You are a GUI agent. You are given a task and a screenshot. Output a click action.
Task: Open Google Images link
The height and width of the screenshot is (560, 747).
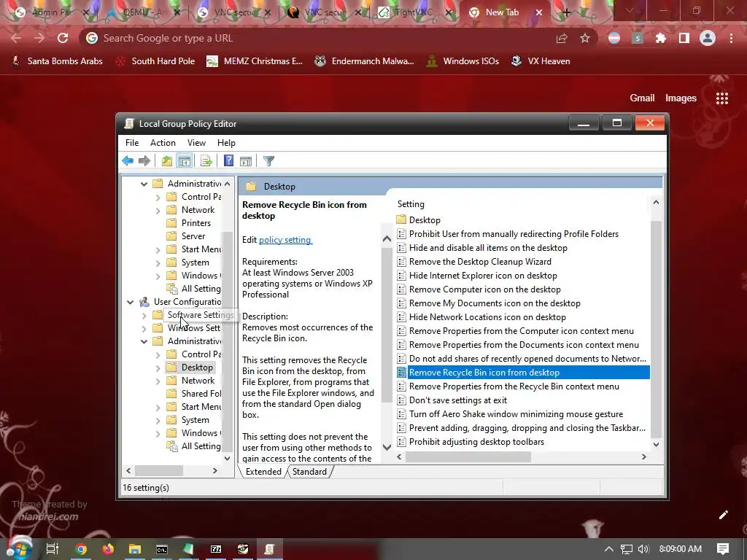pos(681,98)
